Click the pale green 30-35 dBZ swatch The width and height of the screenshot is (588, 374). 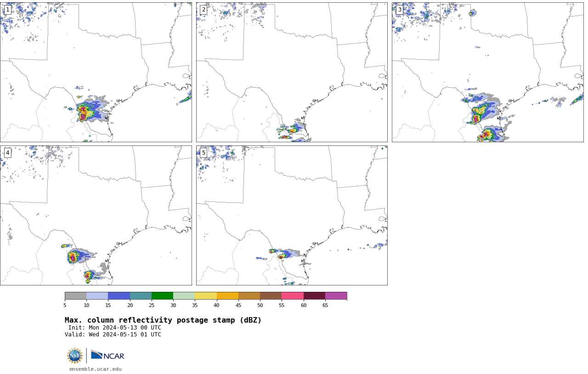184,296
